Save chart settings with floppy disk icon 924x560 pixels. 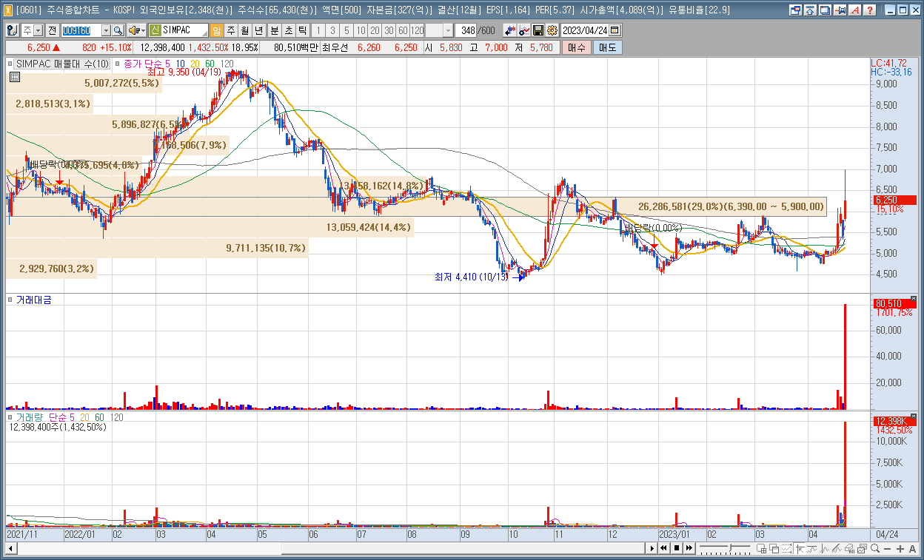coord(538,30)
